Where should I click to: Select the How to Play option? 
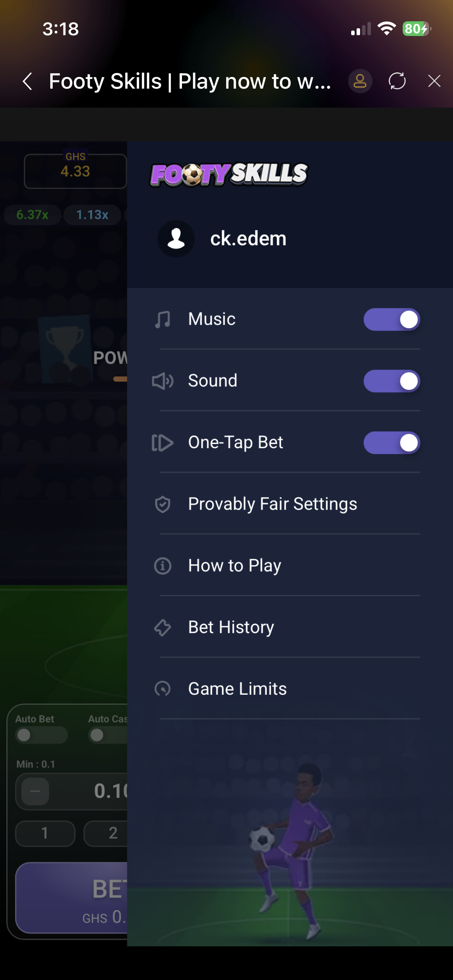point(235,566)
